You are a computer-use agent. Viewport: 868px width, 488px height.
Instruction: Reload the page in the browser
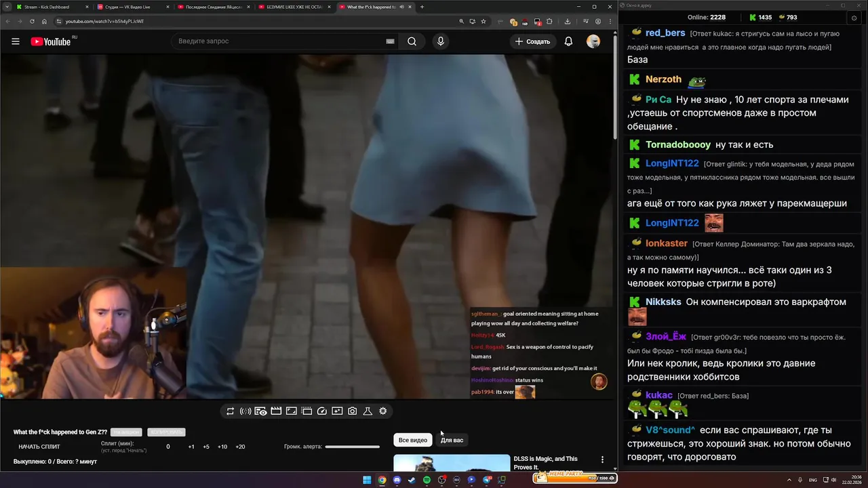[x=32, y=21]
